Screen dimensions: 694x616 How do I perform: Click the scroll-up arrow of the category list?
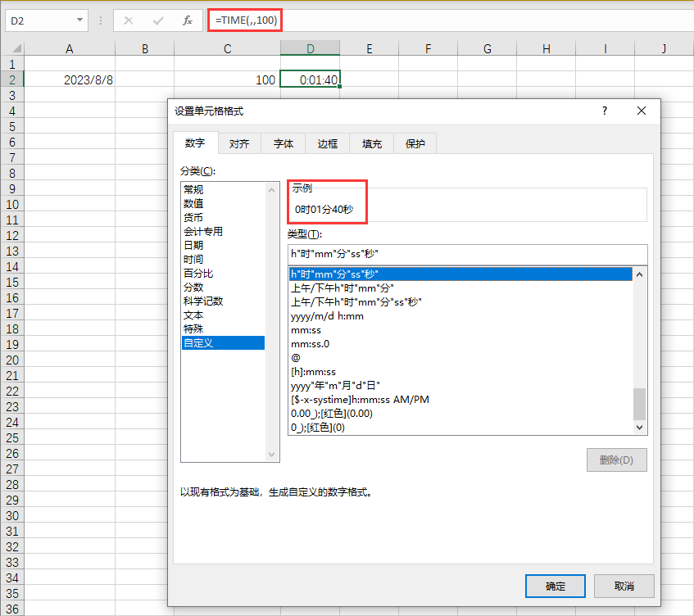pyautogui.click(x=270, y=188)
